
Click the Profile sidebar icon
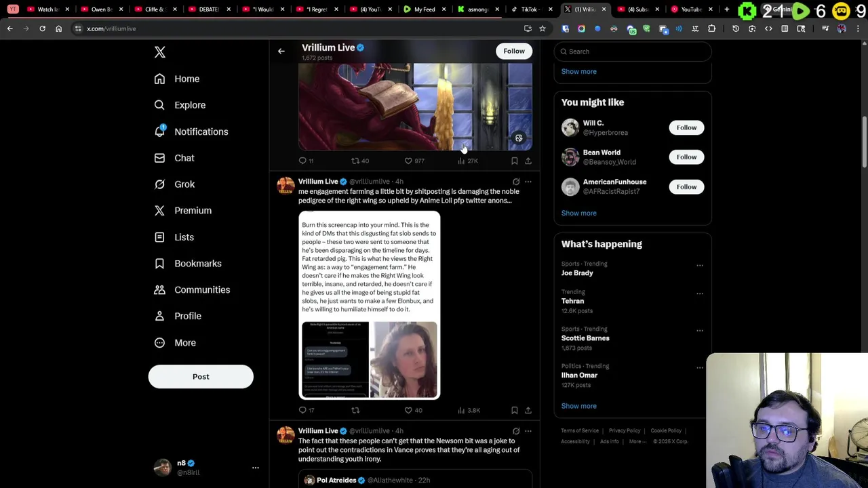[x=159, y=317]
